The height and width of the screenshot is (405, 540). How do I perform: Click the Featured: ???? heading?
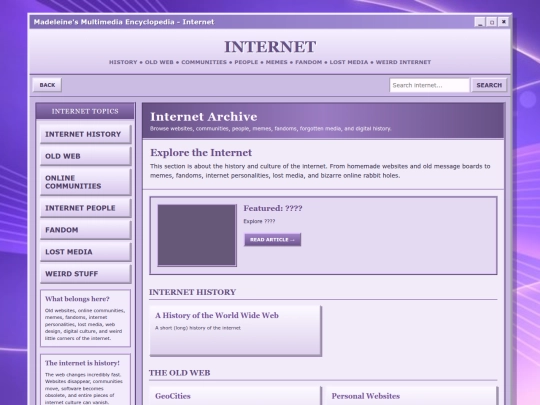273,208
